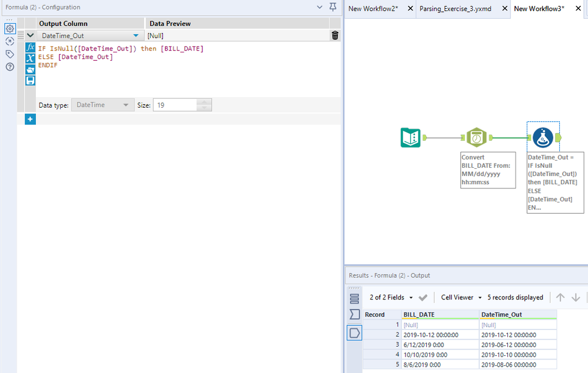Click the checkmark apply icon in Results
588x373 pixels.
point(423,297)
